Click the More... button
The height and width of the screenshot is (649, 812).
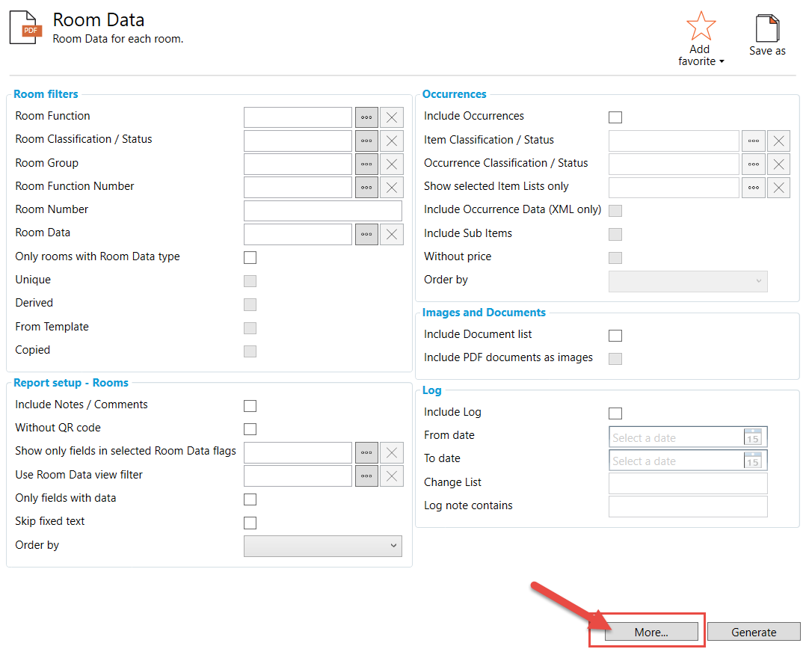coord(651,633)
